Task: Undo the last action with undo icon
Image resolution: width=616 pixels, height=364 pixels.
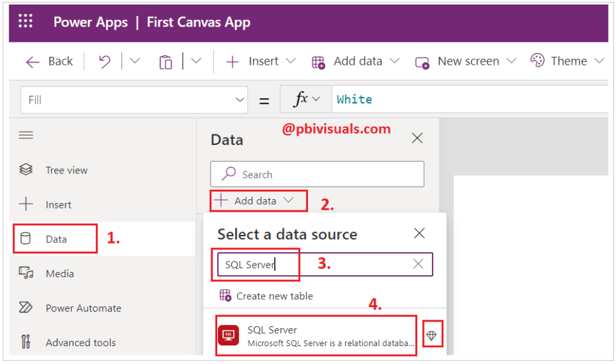Action: [105, 62]
